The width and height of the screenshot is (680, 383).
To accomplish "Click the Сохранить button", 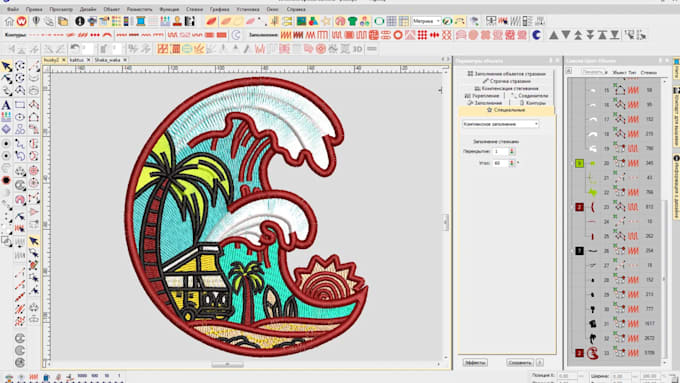I will [x=520, y=363].
